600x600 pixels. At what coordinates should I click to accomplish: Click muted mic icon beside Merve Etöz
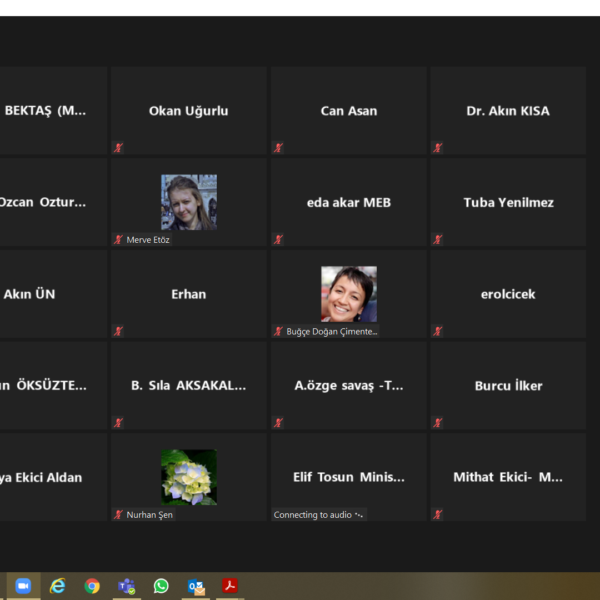pyautogui.click(x=118, y=240)
